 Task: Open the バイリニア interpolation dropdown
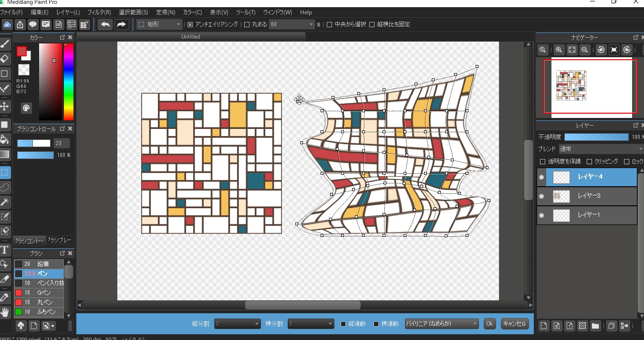pyautogui.click(x=442, y=324)
